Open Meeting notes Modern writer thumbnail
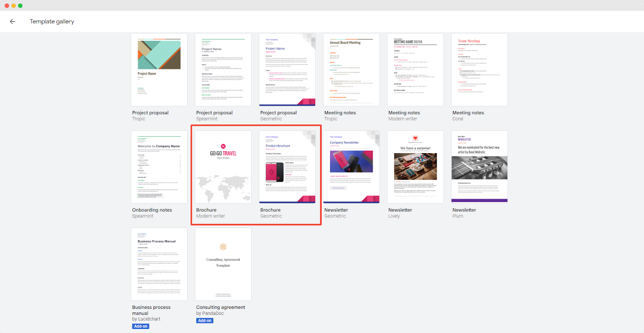Image resolution: width=644 pixels, height=333 pixels. point(415,70)
